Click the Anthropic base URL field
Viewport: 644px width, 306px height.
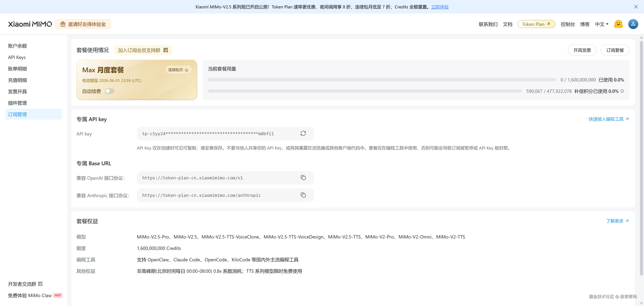pos(225,195)
